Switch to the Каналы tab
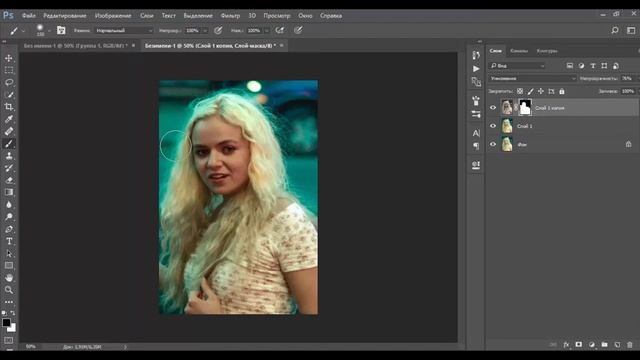Screen dimensions: 640x360 pyautogui.click(x=519, y=51)
